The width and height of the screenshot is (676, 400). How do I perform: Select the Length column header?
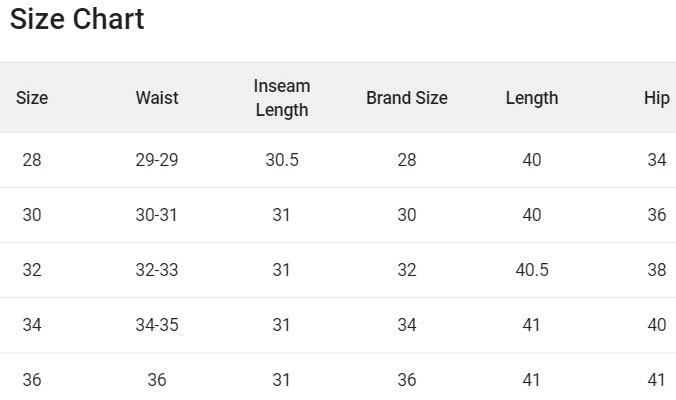(x=531, y=98)
